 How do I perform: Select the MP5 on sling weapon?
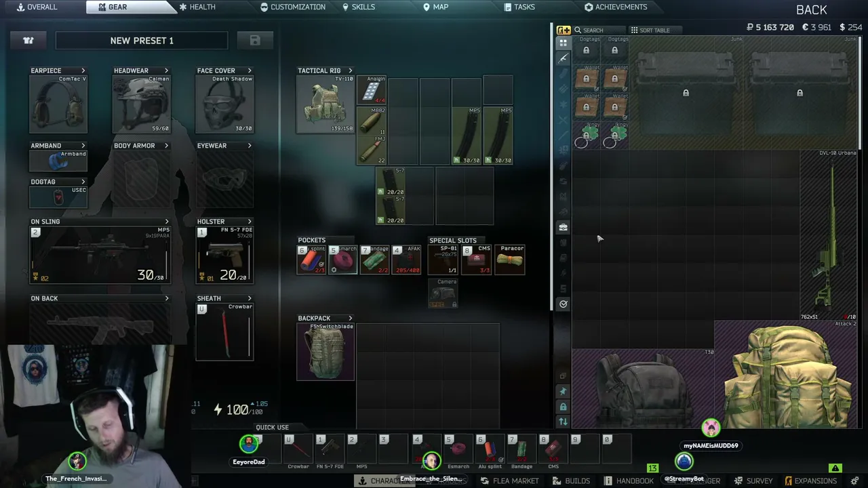tap(100, 255)
